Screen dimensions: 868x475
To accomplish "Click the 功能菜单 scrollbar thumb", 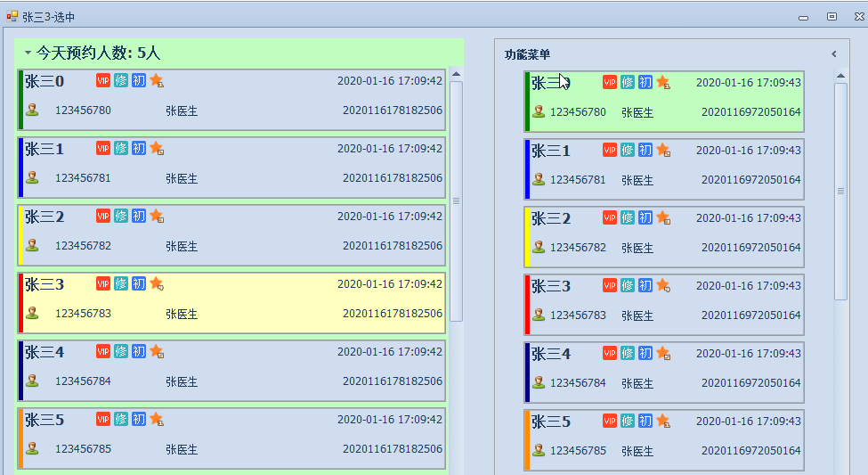I will pyautogui.click(x=841, y=192).
